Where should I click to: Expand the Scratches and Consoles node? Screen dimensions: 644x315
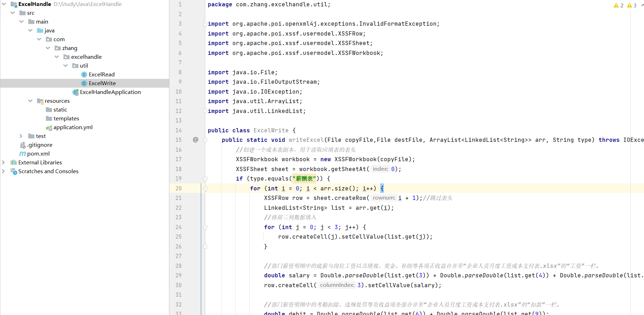[x=4, y=171]
